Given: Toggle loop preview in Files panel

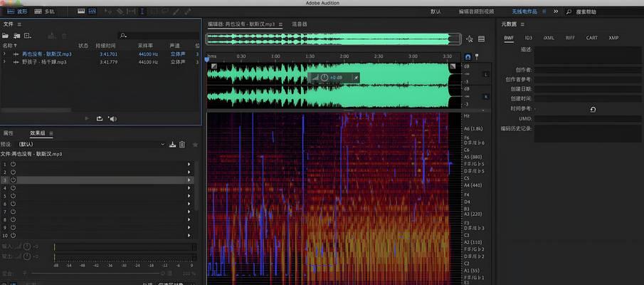Looking at the screenshot, I should coord(100,118).
